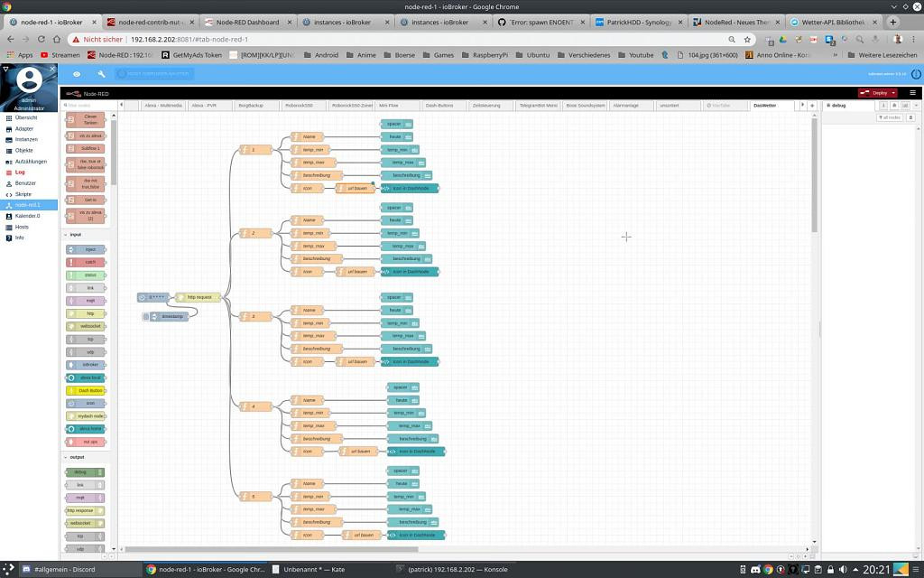
Task: Open the bookmarks overflow chevron
Action: [x=835, y=55]
